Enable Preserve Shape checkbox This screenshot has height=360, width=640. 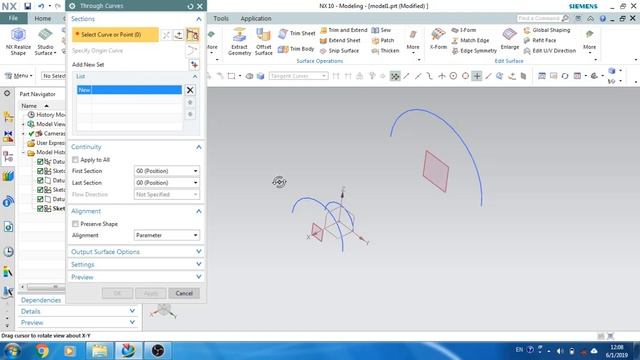[x=75, y=224]
